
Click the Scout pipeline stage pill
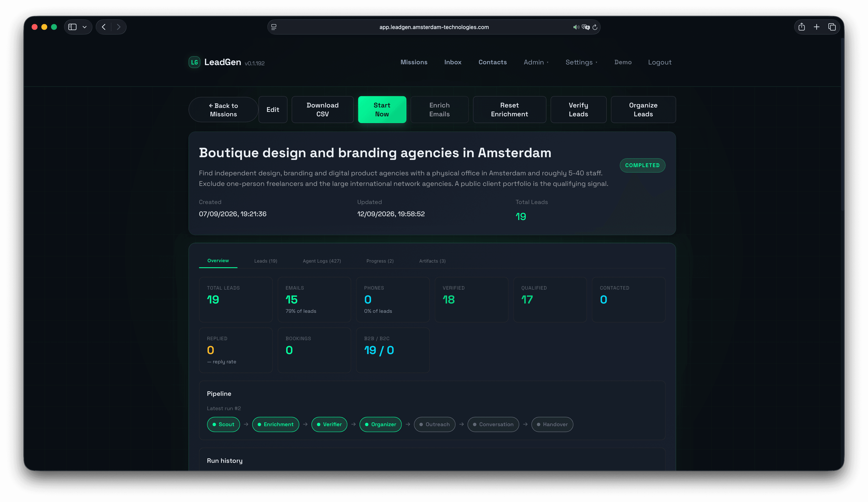coord(223,424)
